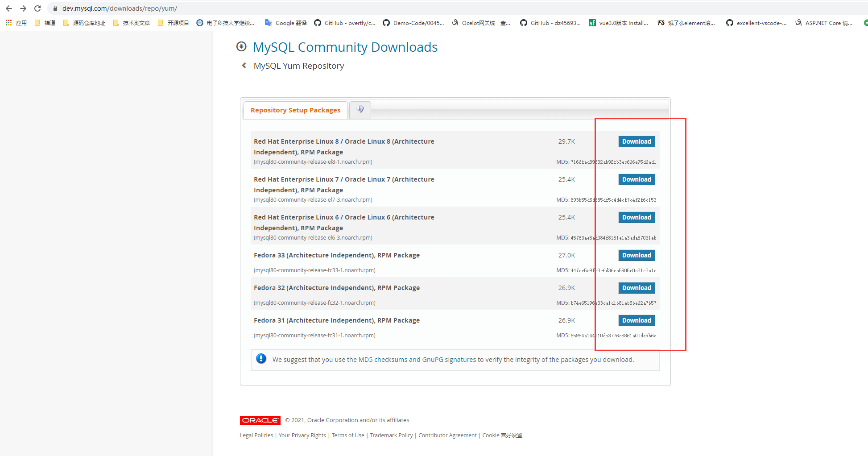This screenshot has height=456, width=868.
Task: Open the Contributor Agreement footer link
Action: point(447,435)
